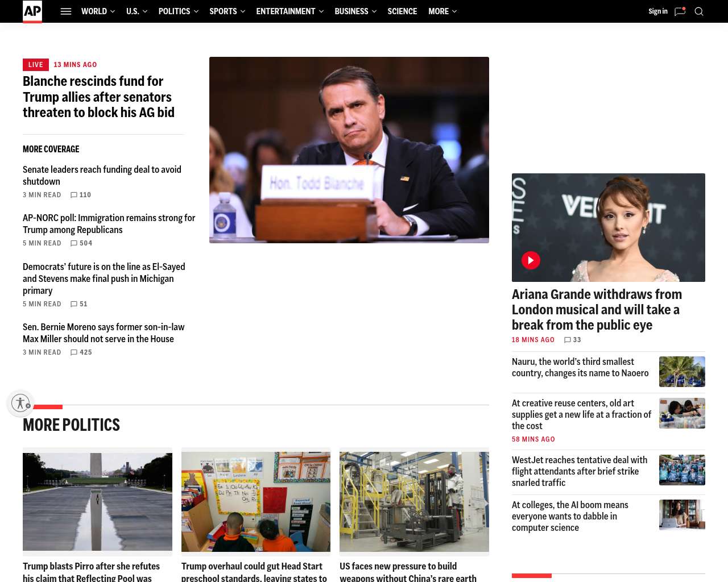Play the Ariana Grande video

[x=531, y=260]
